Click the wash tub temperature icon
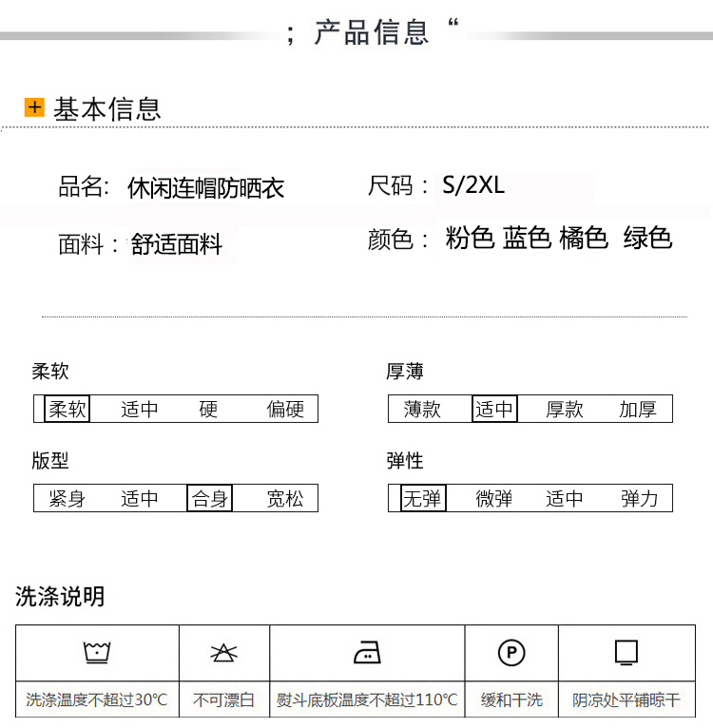713x728 pixels. pos(97,653)
